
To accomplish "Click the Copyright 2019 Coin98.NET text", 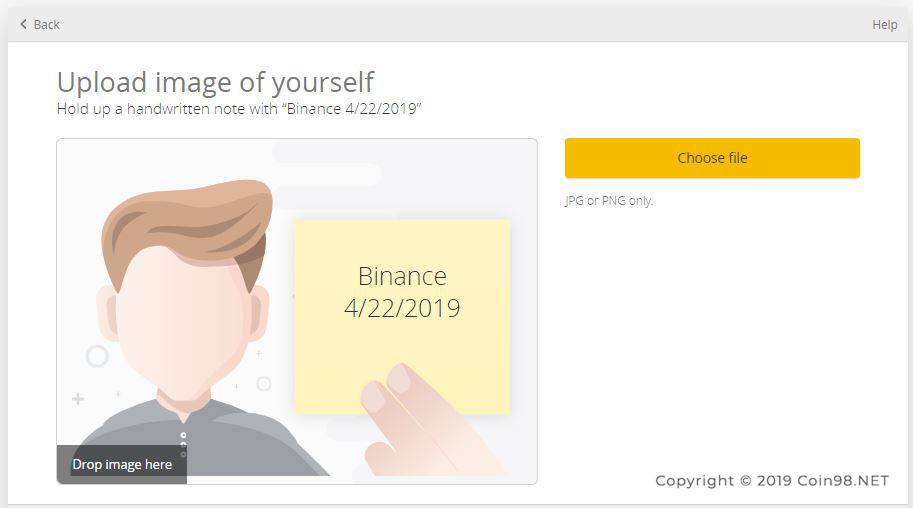I will pyautogui.click(x=772, y=481).
